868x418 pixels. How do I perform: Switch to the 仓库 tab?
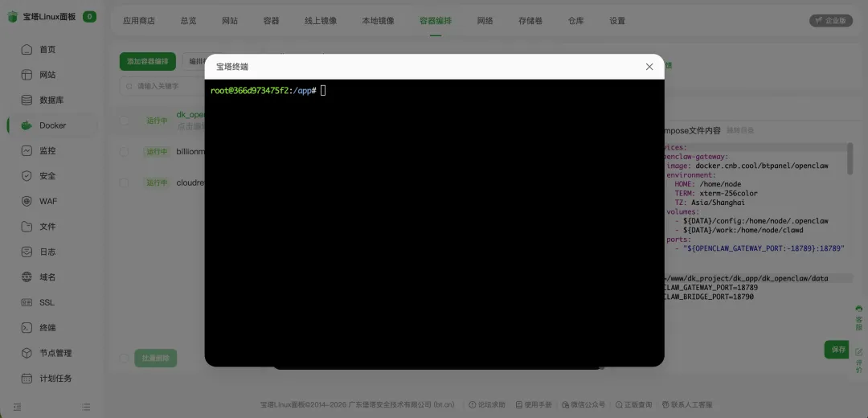tap(575, 21)
